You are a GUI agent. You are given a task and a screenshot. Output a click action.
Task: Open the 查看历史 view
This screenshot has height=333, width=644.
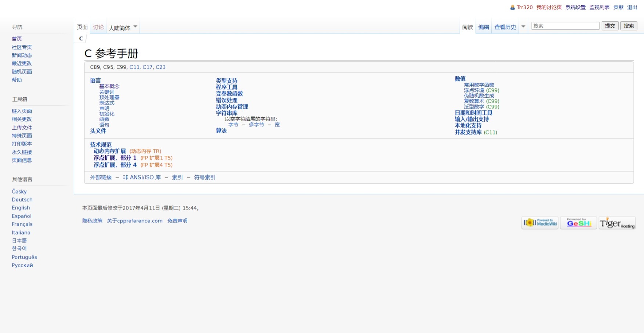point(505,26)
